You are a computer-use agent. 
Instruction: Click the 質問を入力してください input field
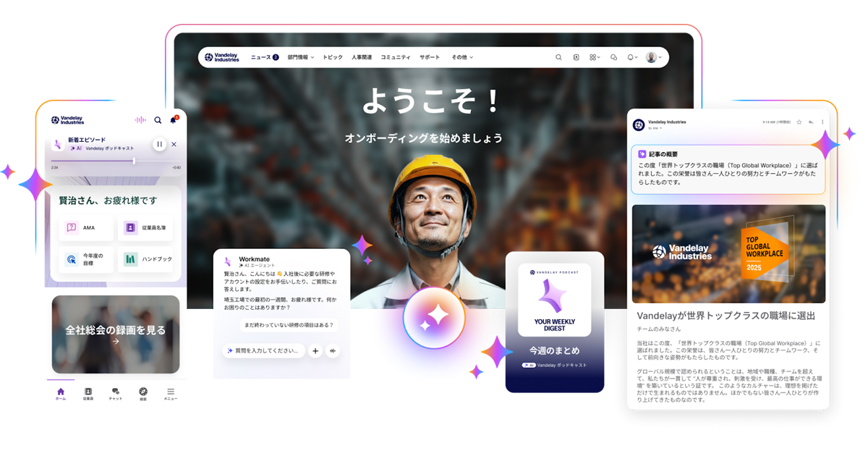tap(263, 351)
